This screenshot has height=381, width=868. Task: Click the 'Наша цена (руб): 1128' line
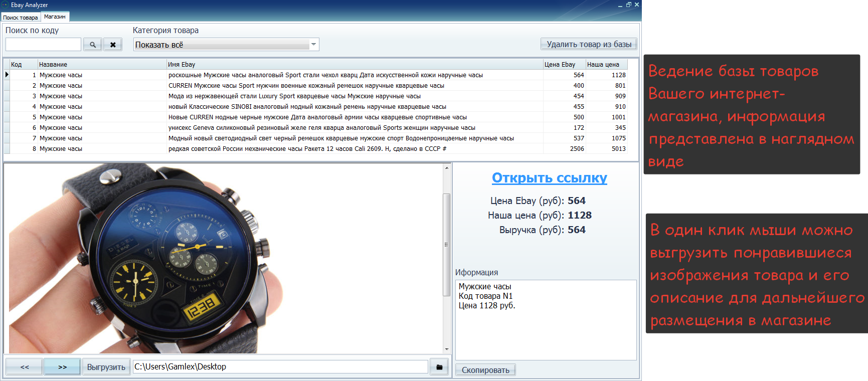pyautogui.click(x=540, y=216)
